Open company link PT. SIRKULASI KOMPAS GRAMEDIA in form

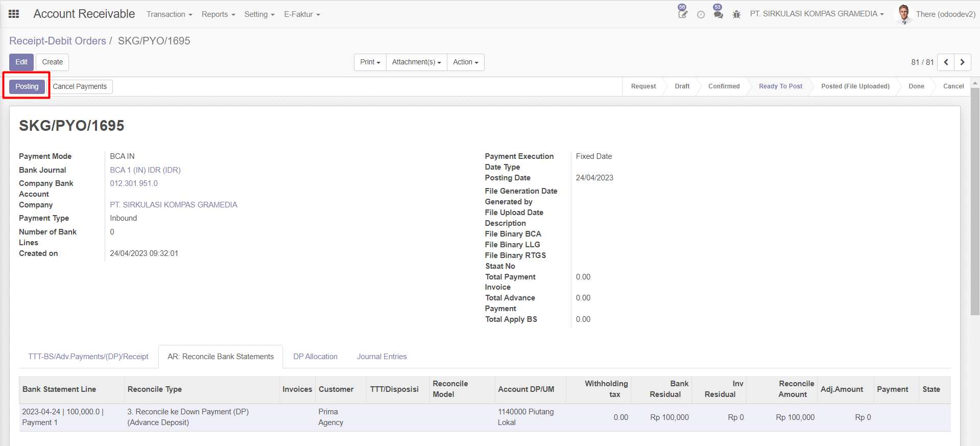[x=174, y=205]
